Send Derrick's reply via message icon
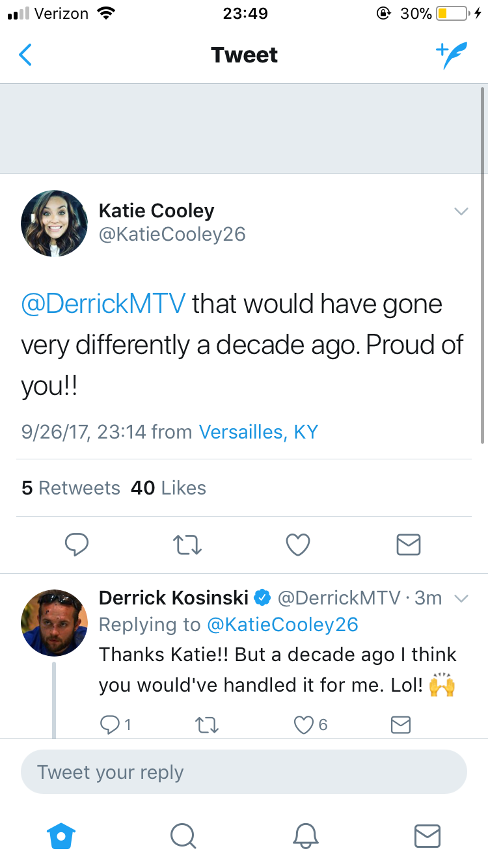 pos(401,724)
